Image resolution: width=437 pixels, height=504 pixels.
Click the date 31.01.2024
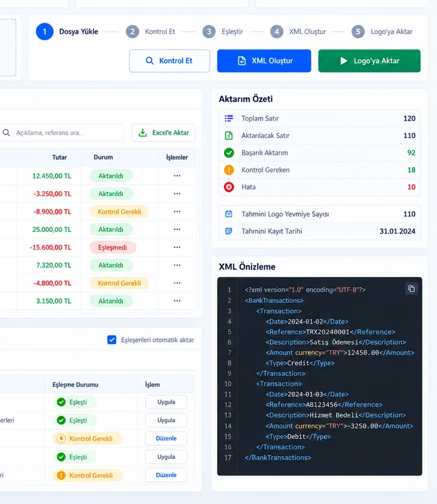398,231
